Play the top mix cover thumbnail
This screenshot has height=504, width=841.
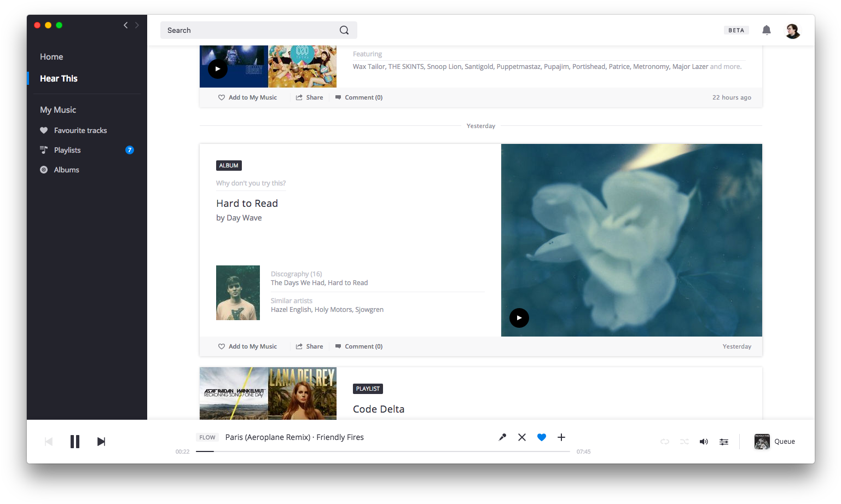click(x=218, y=69)
